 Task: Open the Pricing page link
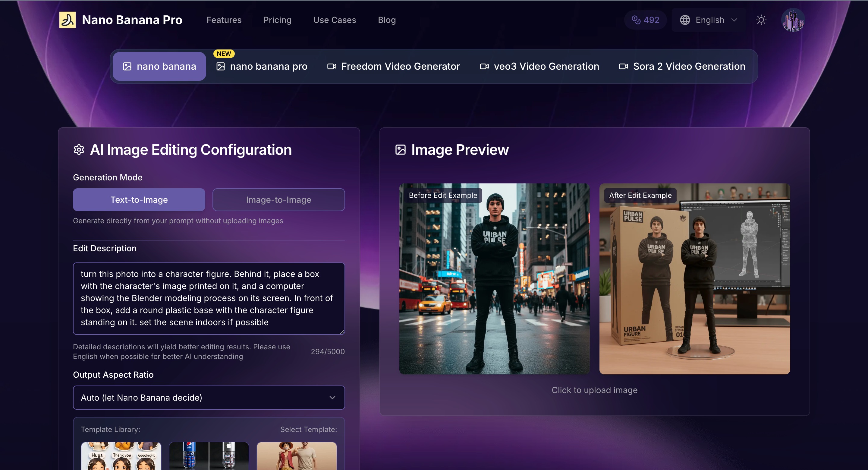[x=277, y=20]
